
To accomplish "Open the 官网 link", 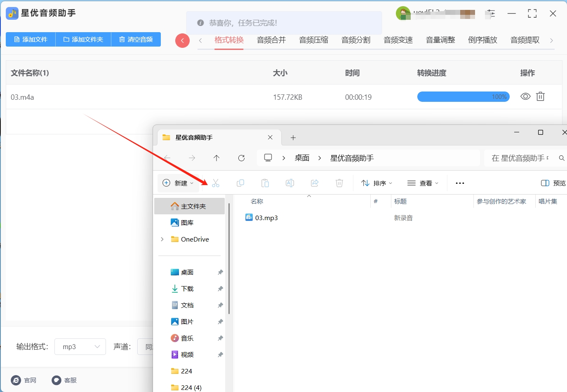I will pyautogui.click(x=24, y=380).
